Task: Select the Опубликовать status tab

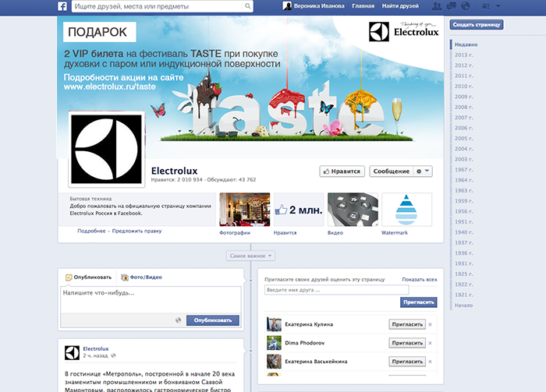Action: (x=89, y=277)
